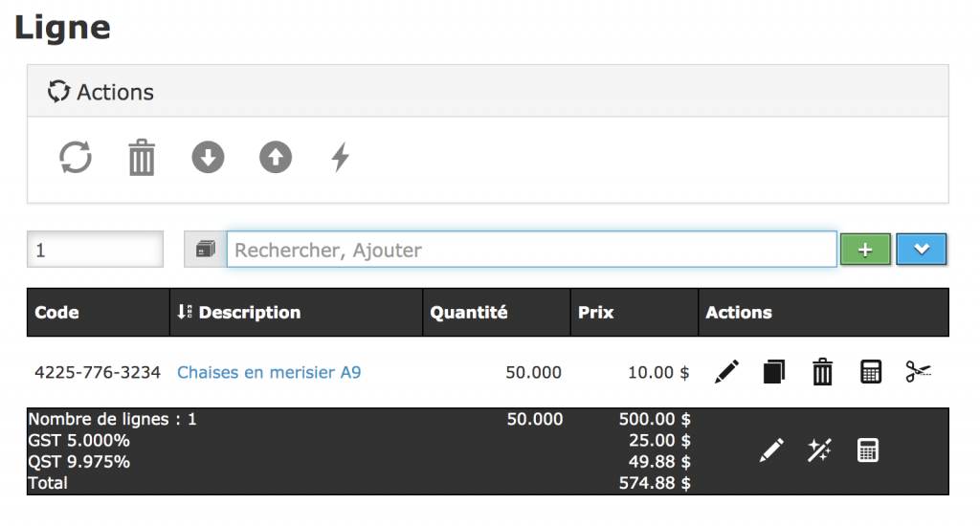This screenshot has width=980, height=526.
Task: Open the Chaises en merisier A9 link
Action: coord(269,372)
